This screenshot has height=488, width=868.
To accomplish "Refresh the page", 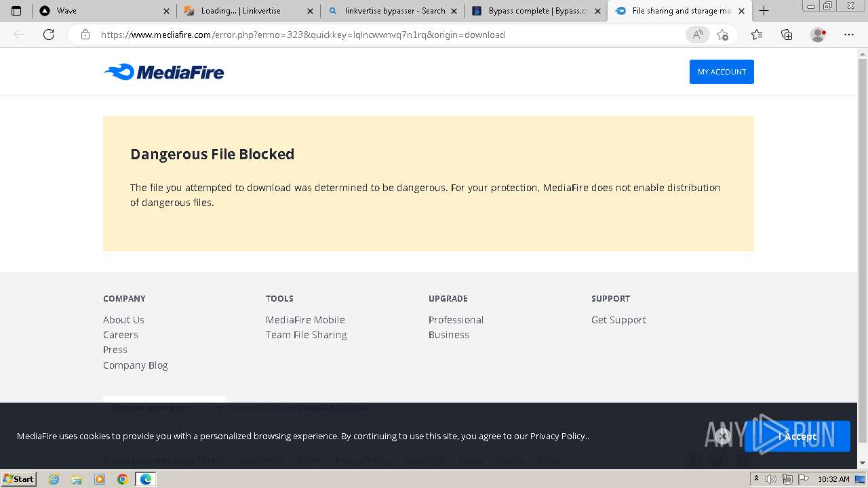I will tap(49, 35).
